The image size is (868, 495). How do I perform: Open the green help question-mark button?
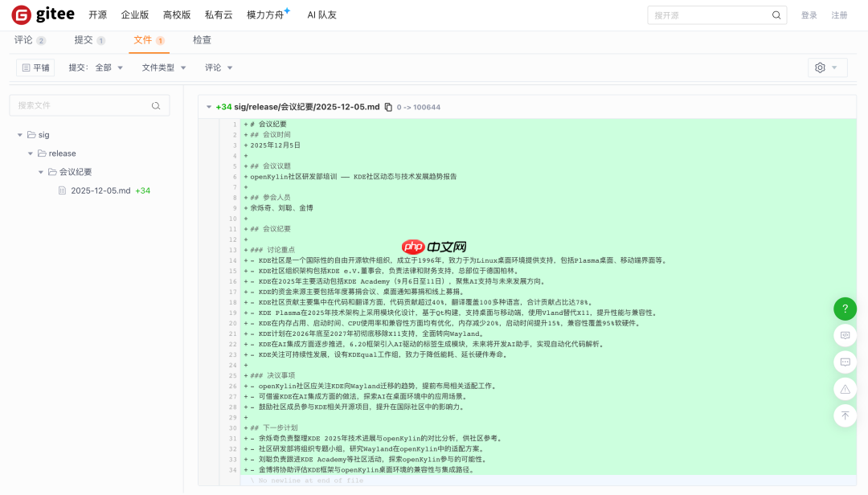point(845,309)
